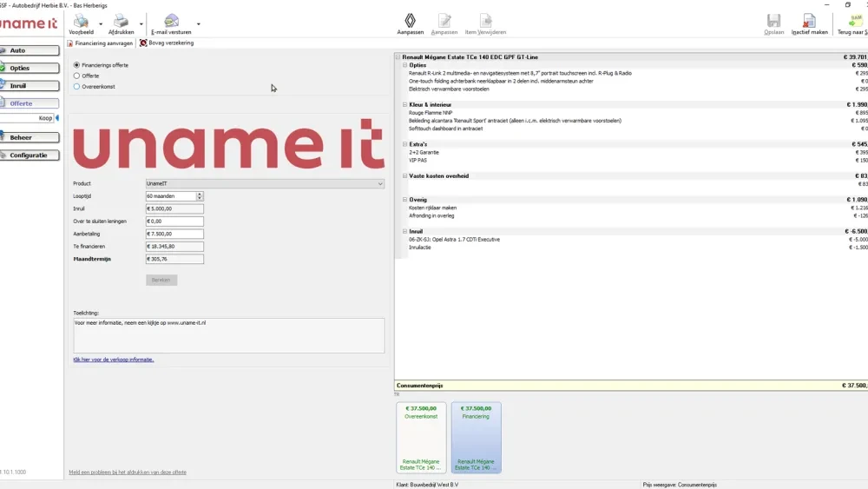This screenshot has height=489, width=868.
Task: Click the Bereken button
Action: click(161, 280)
